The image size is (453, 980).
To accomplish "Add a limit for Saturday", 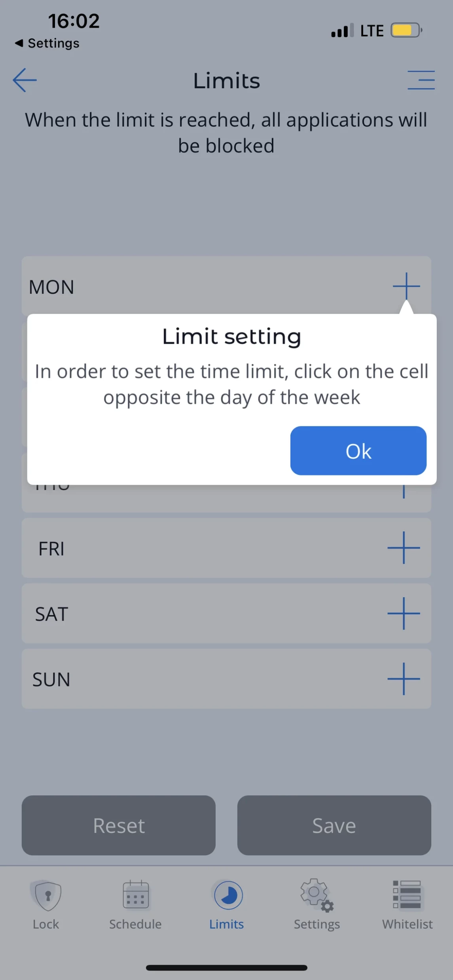I will [x=403, y=613].
